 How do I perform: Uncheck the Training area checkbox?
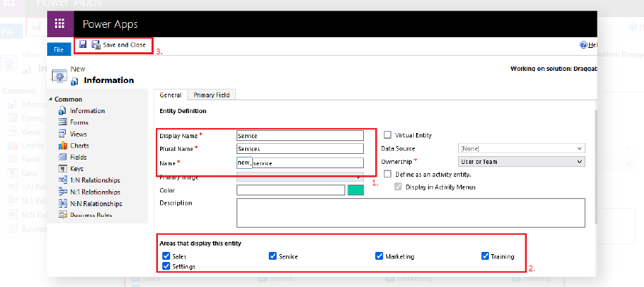tap(485, 256)
